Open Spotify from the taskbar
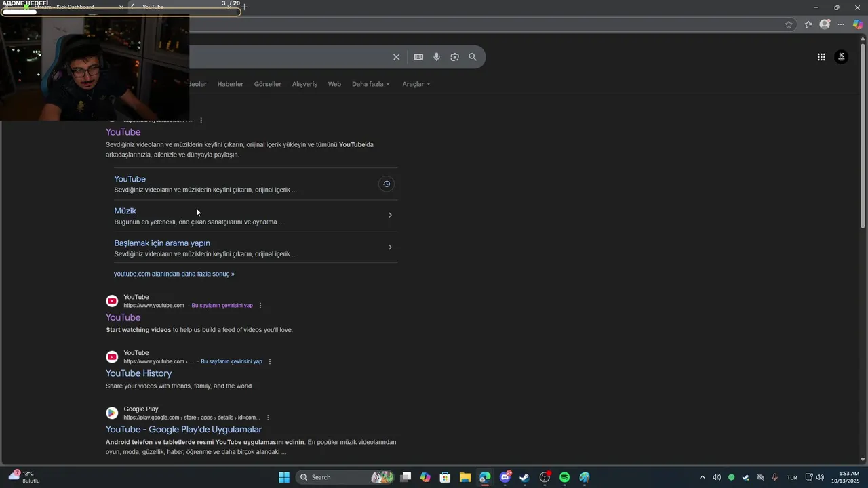The image size is (868, 488). (x=564, y=477)
